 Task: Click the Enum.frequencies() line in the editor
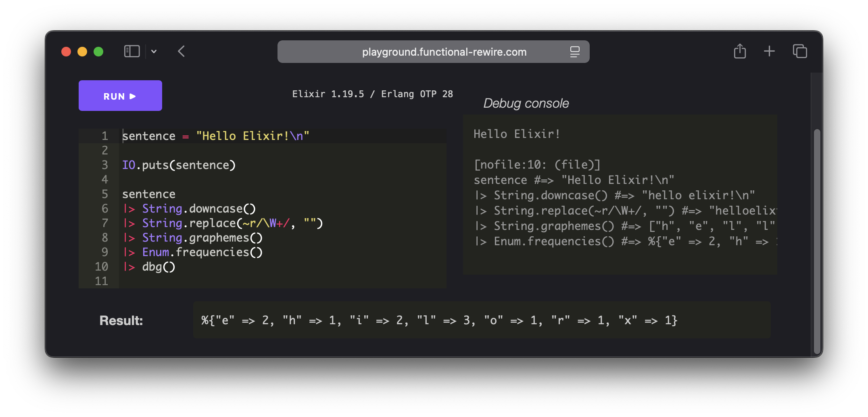tap(192, 252)
